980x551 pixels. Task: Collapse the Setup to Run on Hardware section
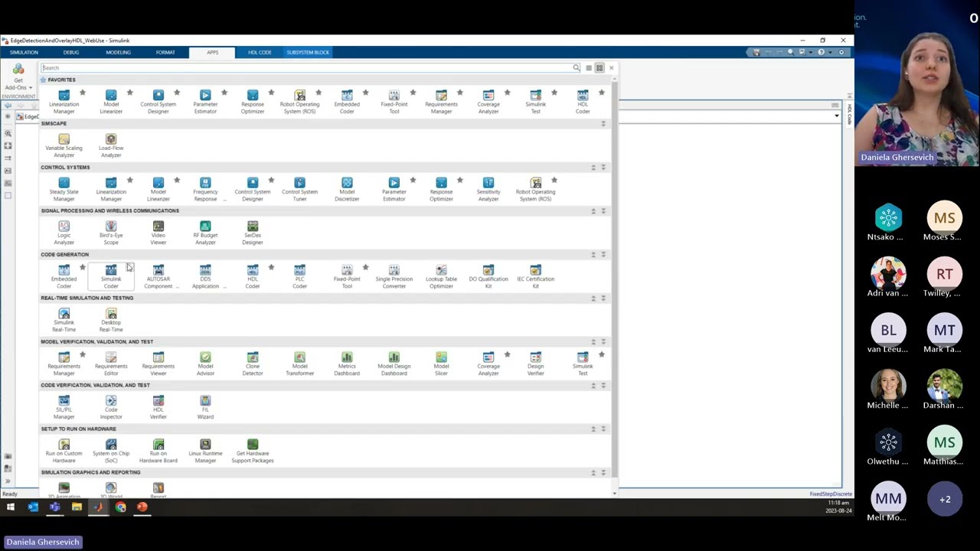pyautogui.click(x=603, y=429)
